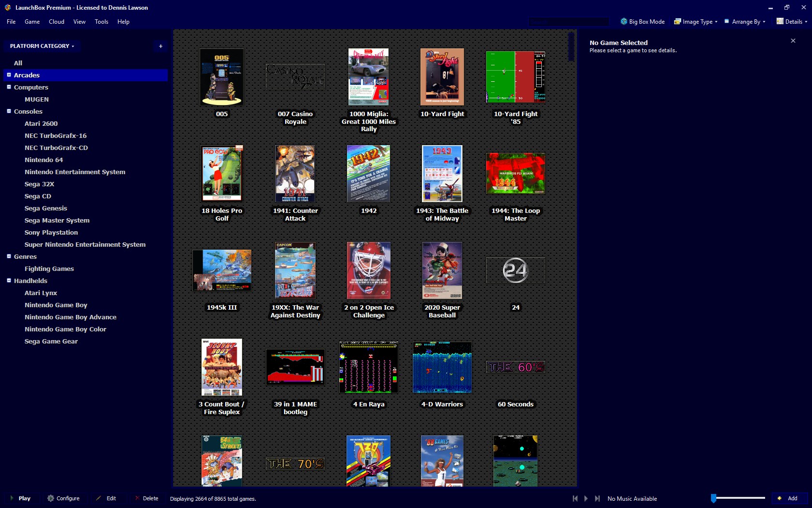Collapse the Consoles tree node
Image resolution: width=812 pixels, height=508 pixels.
point(9,111)
